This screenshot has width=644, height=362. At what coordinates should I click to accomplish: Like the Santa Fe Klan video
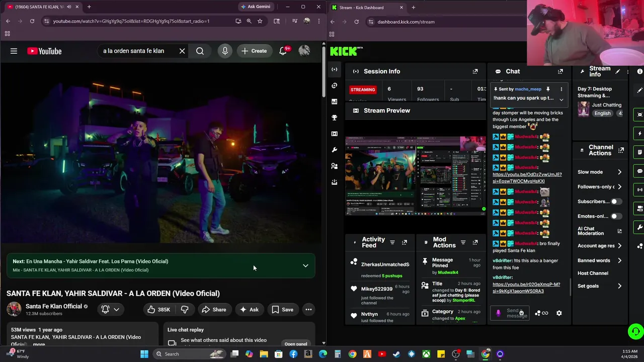pyautogui.click(x=159, y=310)
